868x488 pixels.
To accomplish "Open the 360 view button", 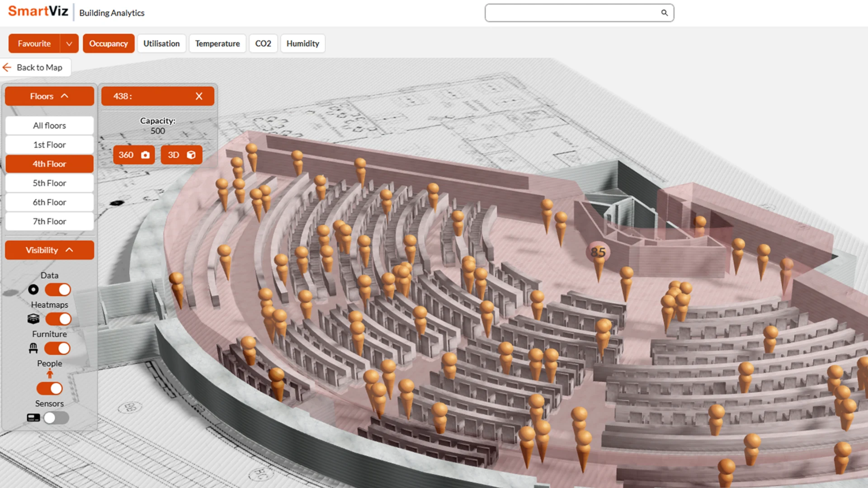I will coord(134,155).
